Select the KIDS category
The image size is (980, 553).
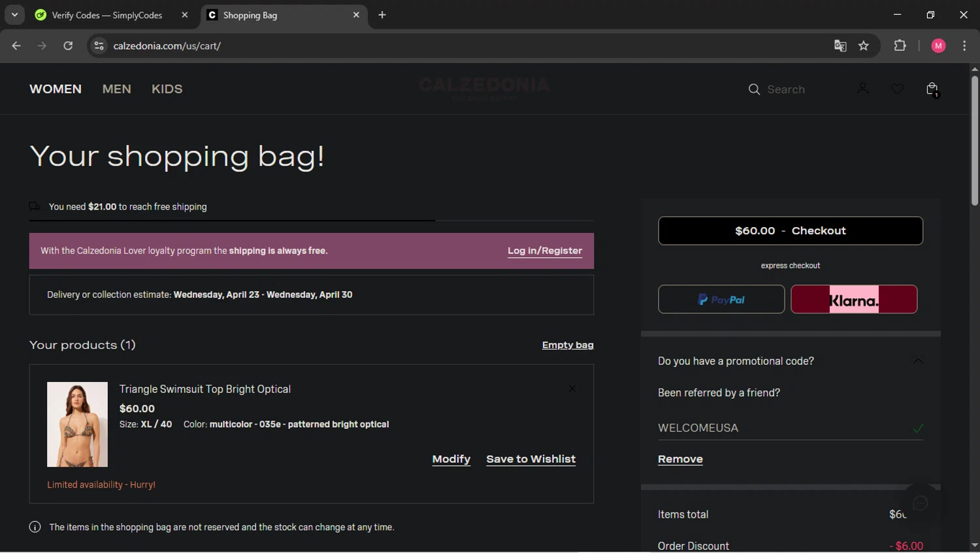pos(167,89)
